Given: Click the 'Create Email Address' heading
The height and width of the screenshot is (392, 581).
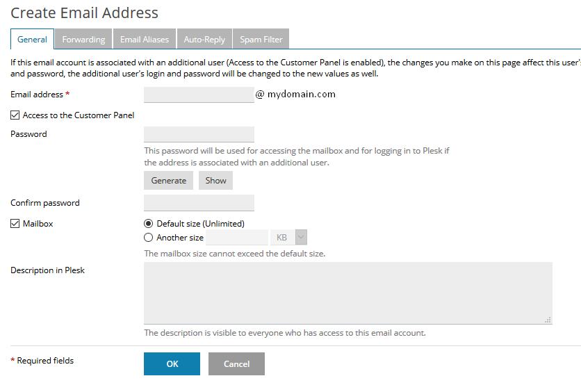Looking at the screenshot, I should [x=85, y=13].
